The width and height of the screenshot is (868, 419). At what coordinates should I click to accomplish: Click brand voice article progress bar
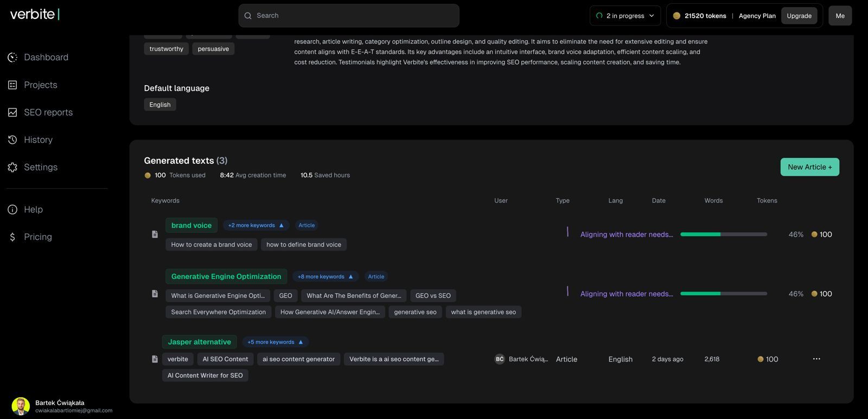724,234
